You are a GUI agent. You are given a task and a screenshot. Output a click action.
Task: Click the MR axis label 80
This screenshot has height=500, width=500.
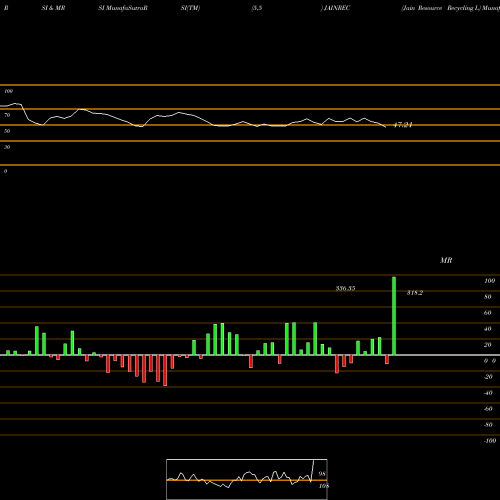pos(488,297)
